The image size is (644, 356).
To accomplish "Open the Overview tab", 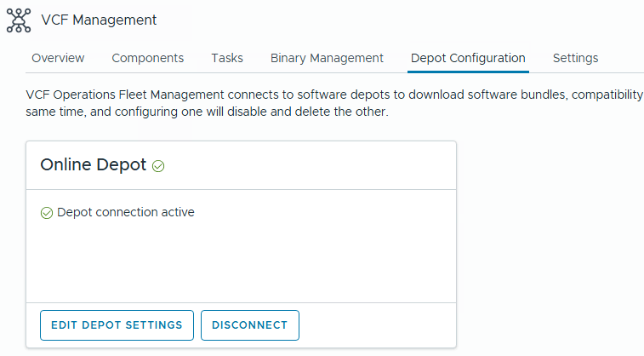I will coord(58,58).
